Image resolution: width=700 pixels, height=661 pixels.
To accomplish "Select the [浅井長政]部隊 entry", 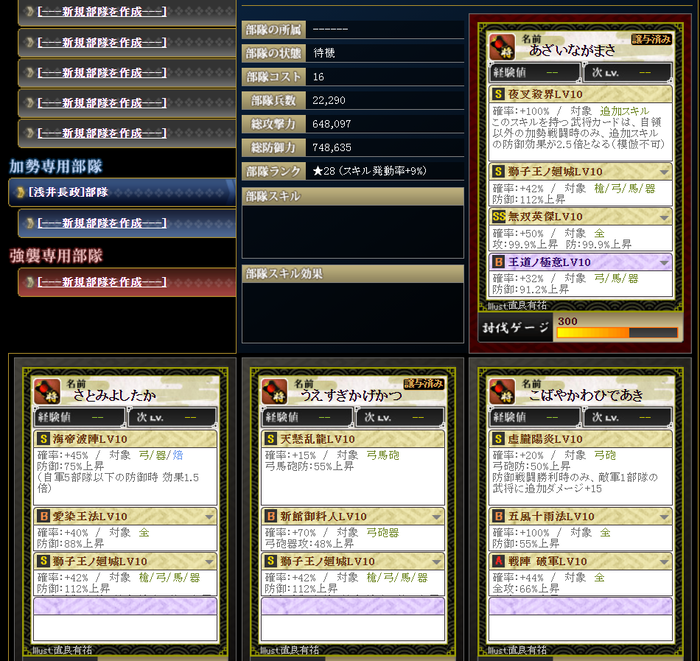I will pos(122,192).
